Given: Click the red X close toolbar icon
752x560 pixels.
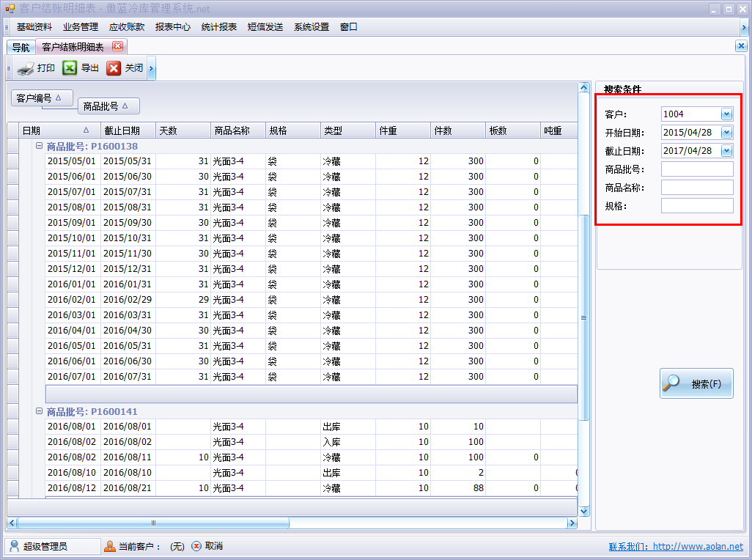Looking at the screenshot, I should tap(114, 68).
